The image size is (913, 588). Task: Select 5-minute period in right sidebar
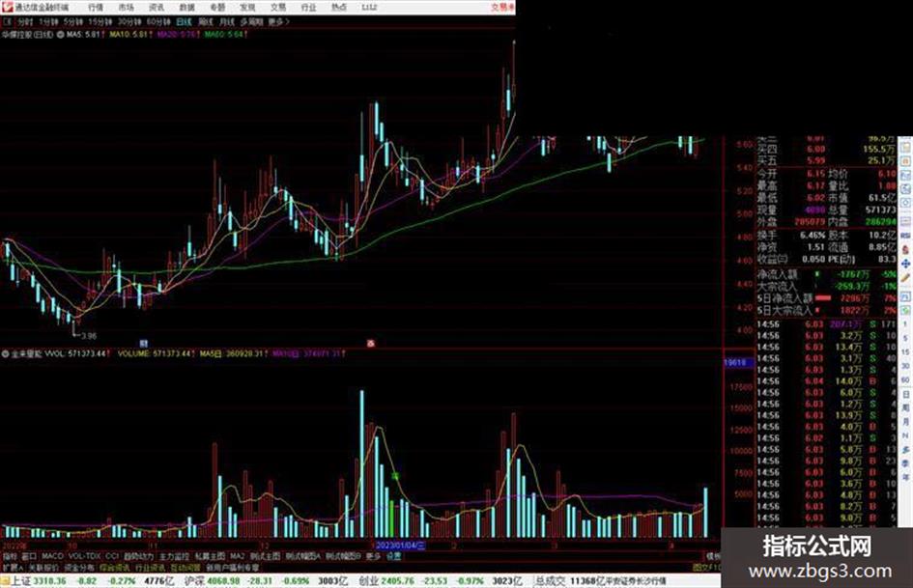906,338
